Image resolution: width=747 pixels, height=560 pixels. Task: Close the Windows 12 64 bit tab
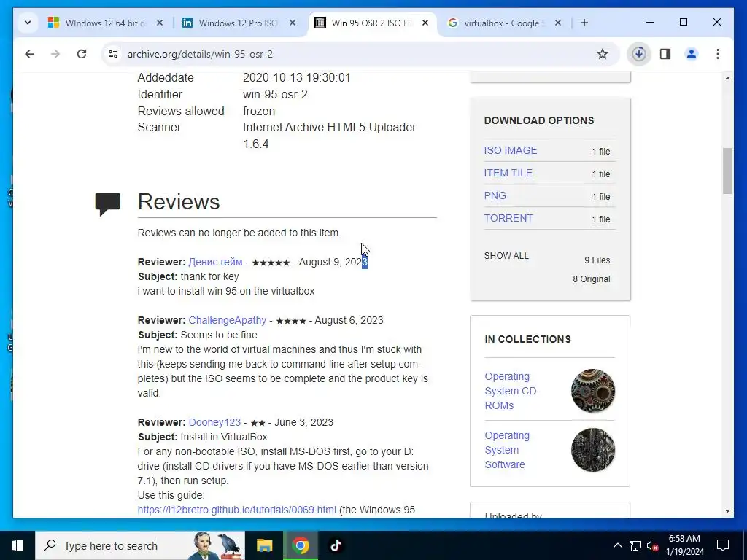tap(160, 23)
